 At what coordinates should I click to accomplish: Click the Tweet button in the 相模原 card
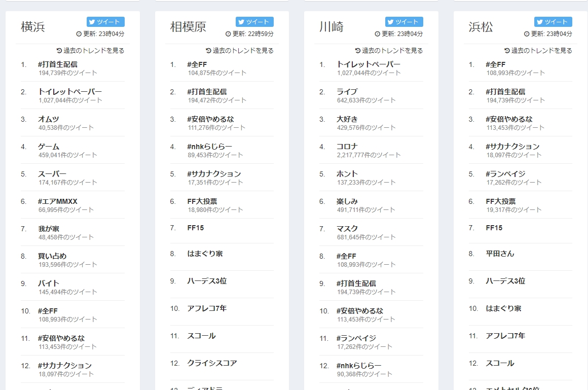click(x=254, y=22)
